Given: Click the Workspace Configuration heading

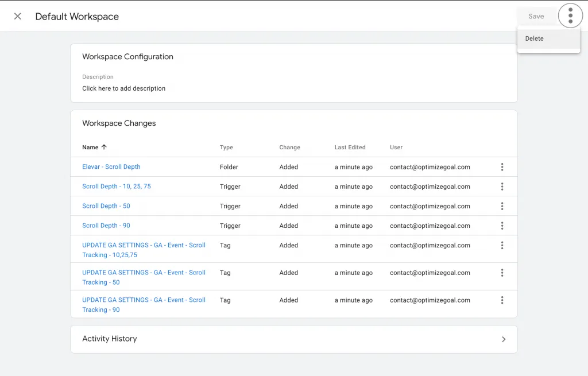Looking at the screenshot, I should [127, 57].
